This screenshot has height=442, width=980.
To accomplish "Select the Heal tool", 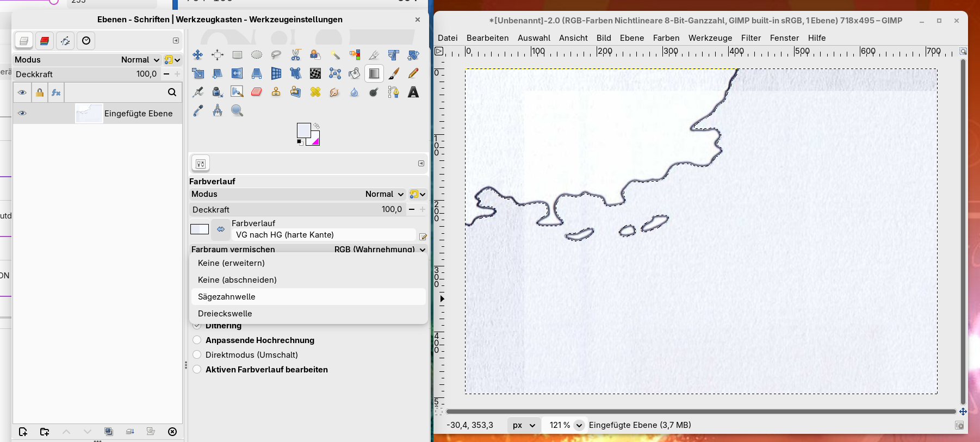I will pyautogui.click(x=315, y=92).
